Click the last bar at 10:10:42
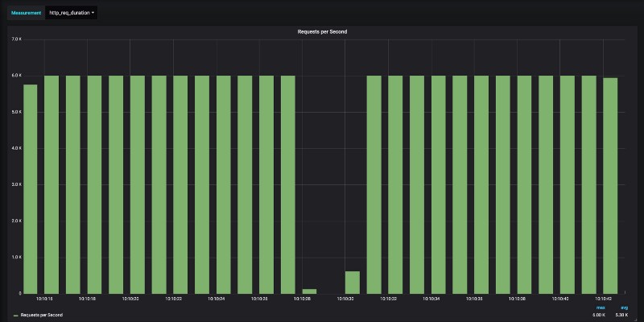 [610, 186]
